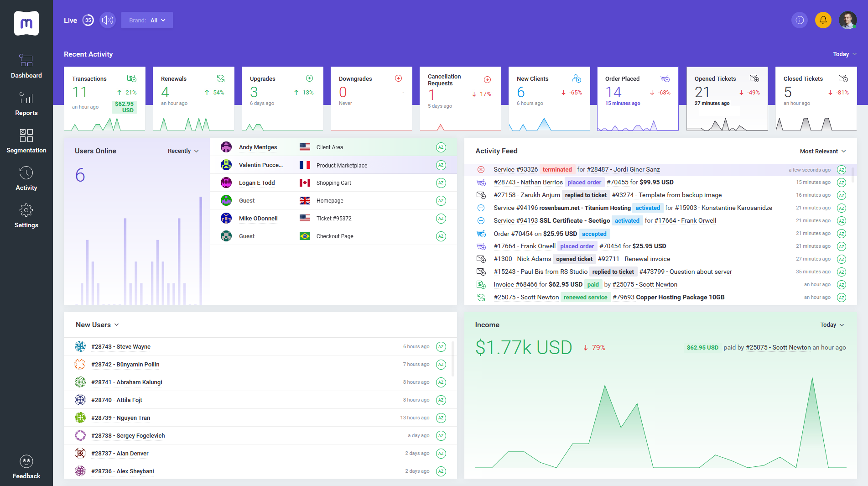Click the info circle icon in header
868x486 pixels.
tap(800, 20)
